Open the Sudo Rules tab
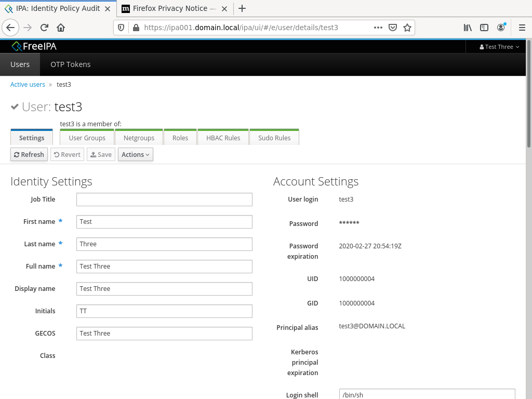Image resolution: width=532 pixels, height=399 pixels. coord(274,137)
